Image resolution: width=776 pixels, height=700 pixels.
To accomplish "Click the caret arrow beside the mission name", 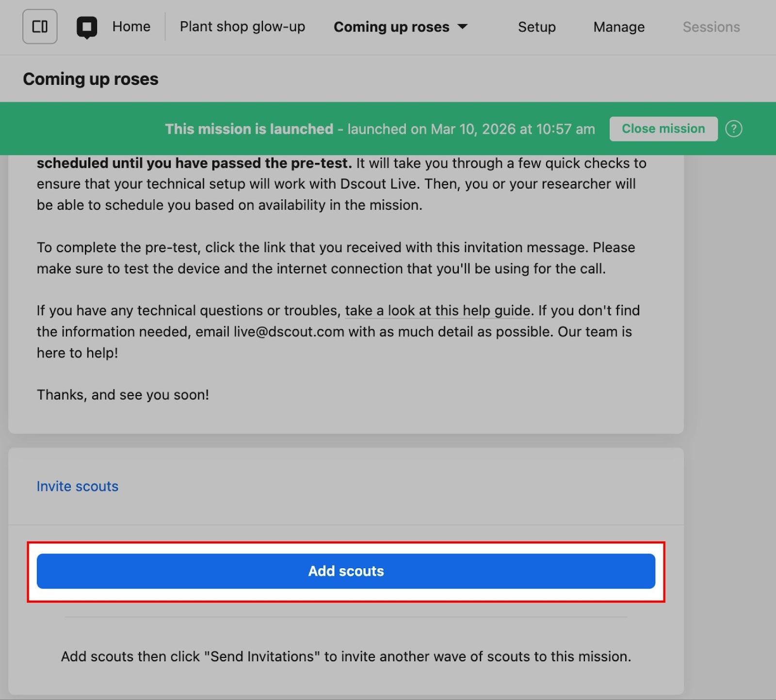I will click(x=463, y=27).
